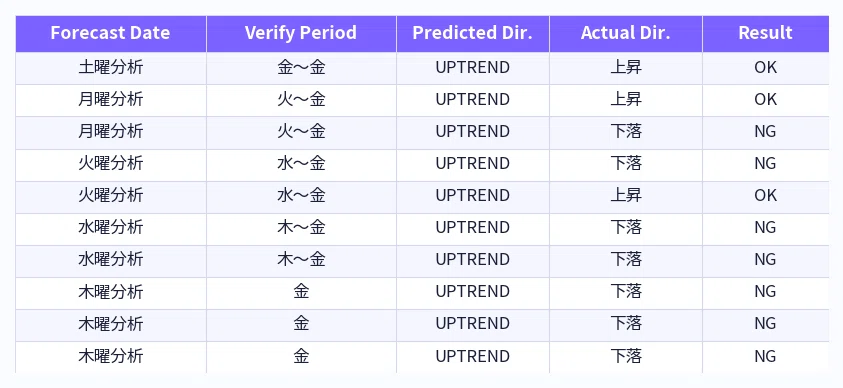The height and width of the screenshot is (388, 843).
Task: Select 上昇 in the 火曜分析 row
Action: (x=626, y=196)
